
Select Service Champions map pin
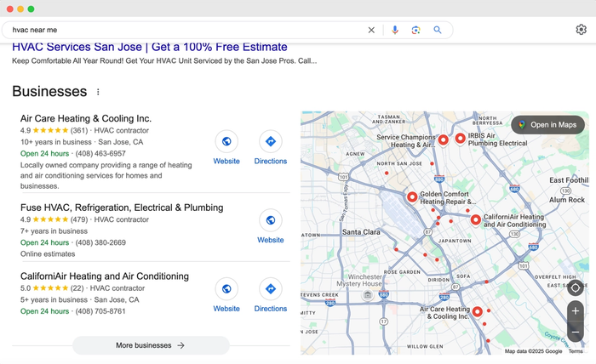[444, 139]
